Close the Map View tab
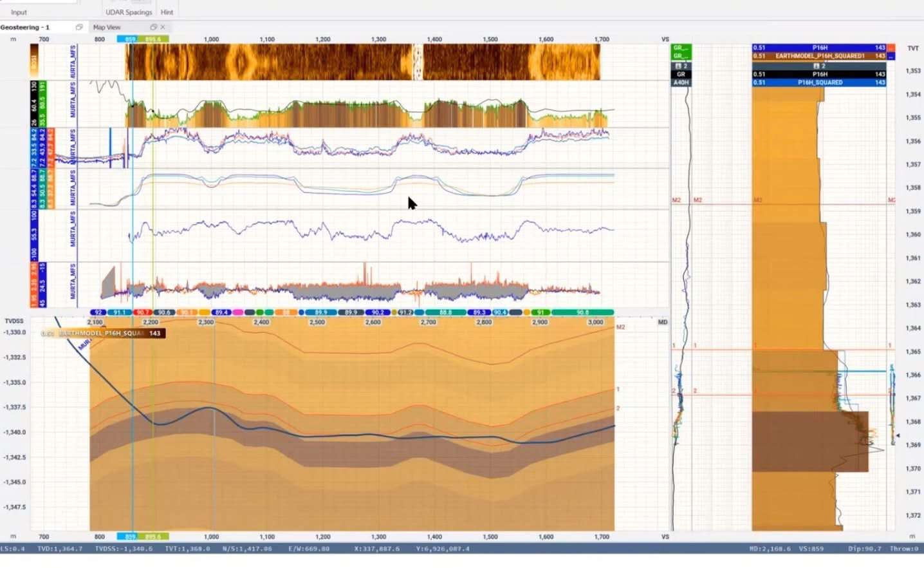This screenshot has width=924, height=568. coord(163,27)
